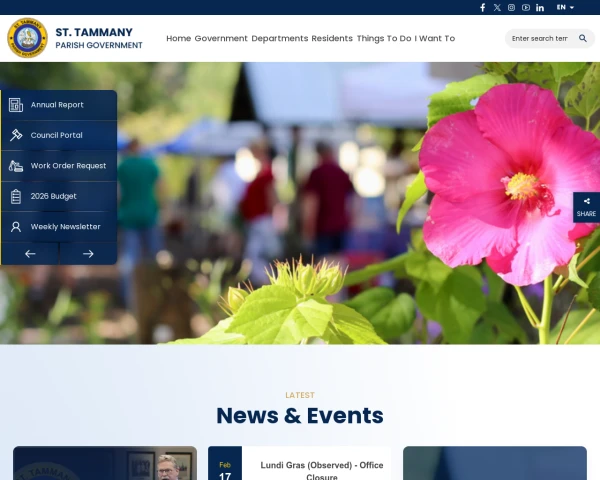
Task: Open the Work Order Request link
Action: (68, 166)
